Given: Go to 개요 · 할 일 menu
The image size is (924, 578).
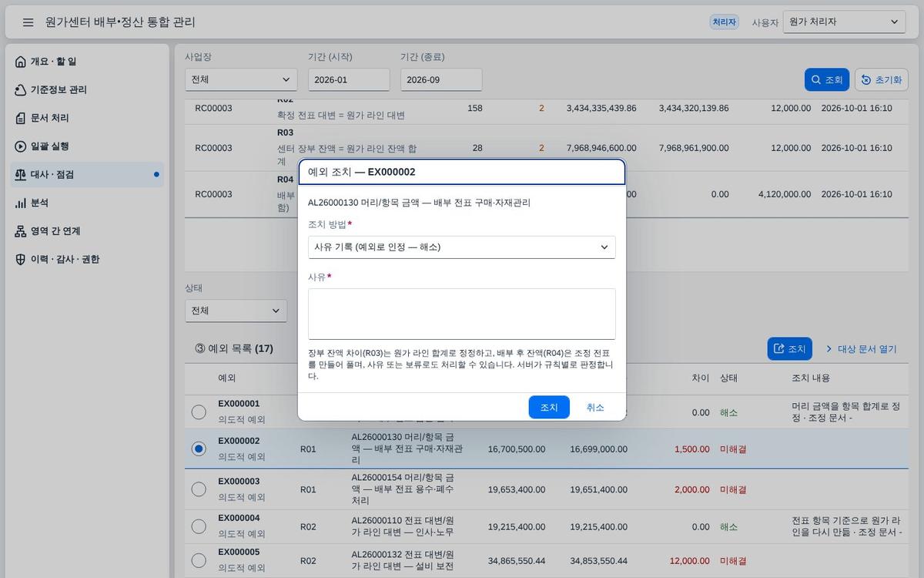Looking at the screenshot, I should pyautogui.click(x=86, y=62).
